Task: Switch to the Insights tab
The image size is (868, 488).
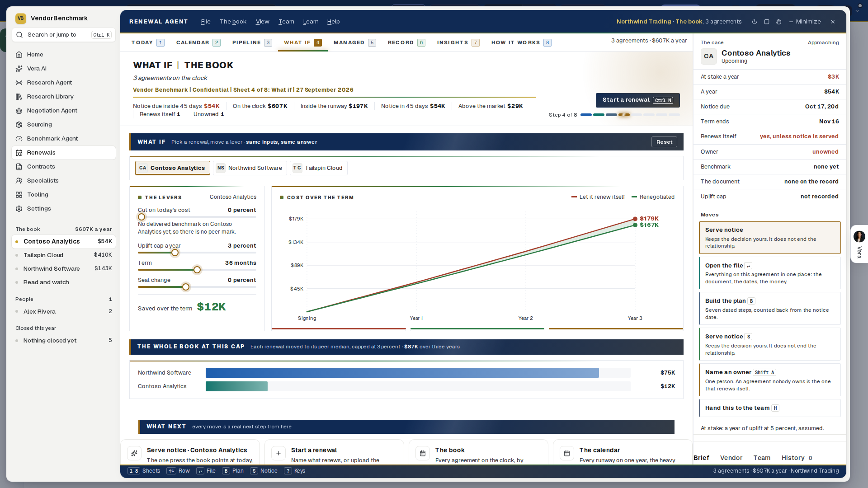Action: [x=458, y=42]
